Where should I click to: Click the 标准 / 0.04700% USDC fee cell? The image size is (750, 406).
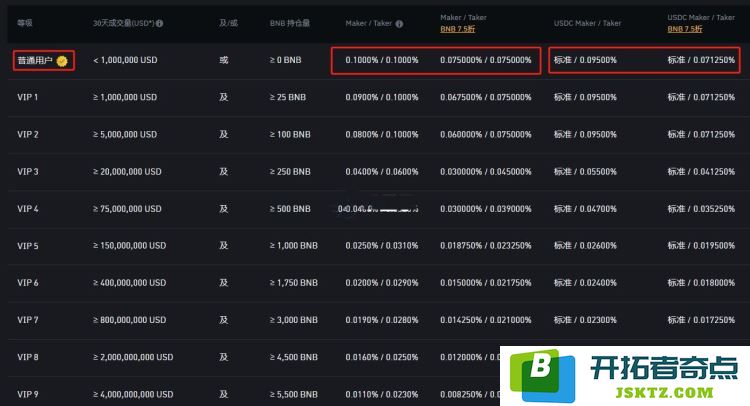point(585,209)
